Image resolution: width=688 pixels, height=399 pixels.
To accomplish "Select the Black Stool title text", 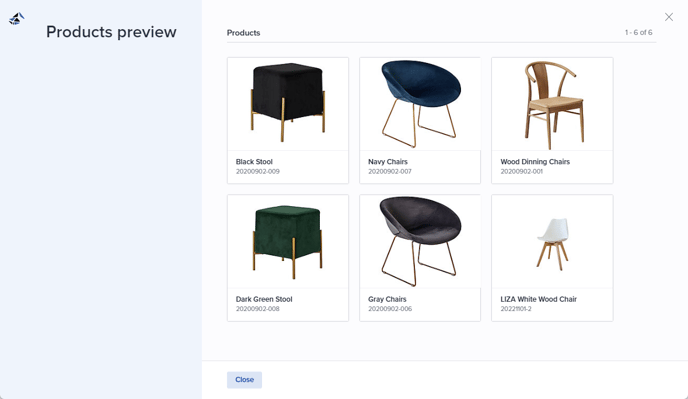I will (254, 162).
